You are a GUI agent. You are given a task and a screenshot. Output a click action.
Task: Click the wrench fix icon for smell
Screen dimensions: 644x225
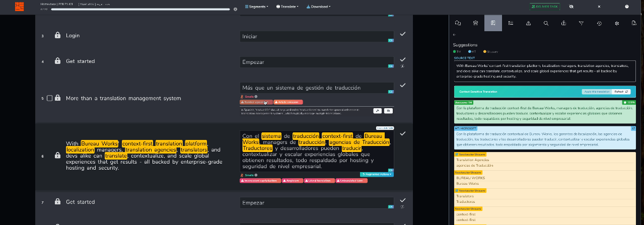378,111
